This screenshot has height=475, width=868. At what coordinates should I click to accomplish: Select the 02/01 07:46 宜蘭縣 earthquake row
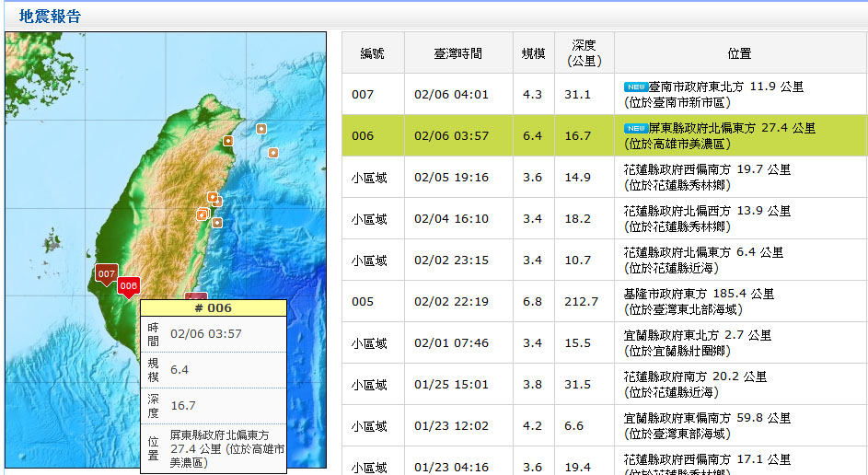click(x=451, y=343)
